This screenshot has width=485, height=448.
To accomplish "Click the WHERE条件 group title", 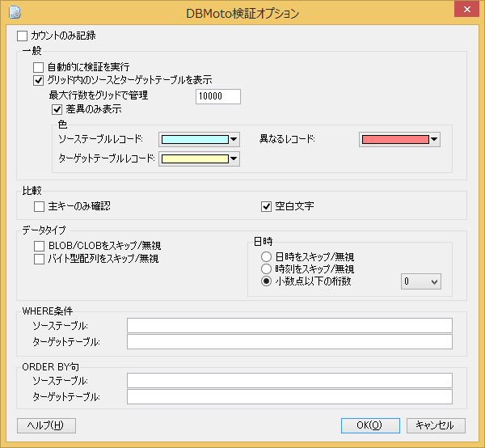I will point(48,311).
